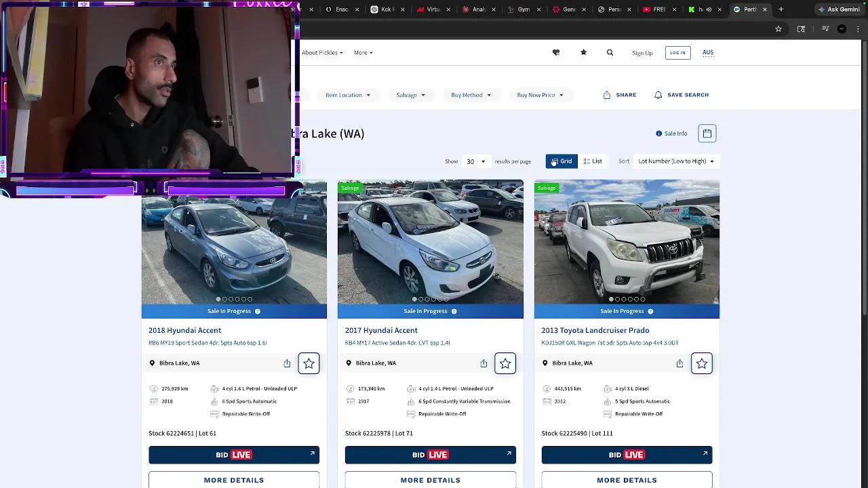Click SAVE SEARCH text
The image size is (868, 488).
click(x=688, y=95)
